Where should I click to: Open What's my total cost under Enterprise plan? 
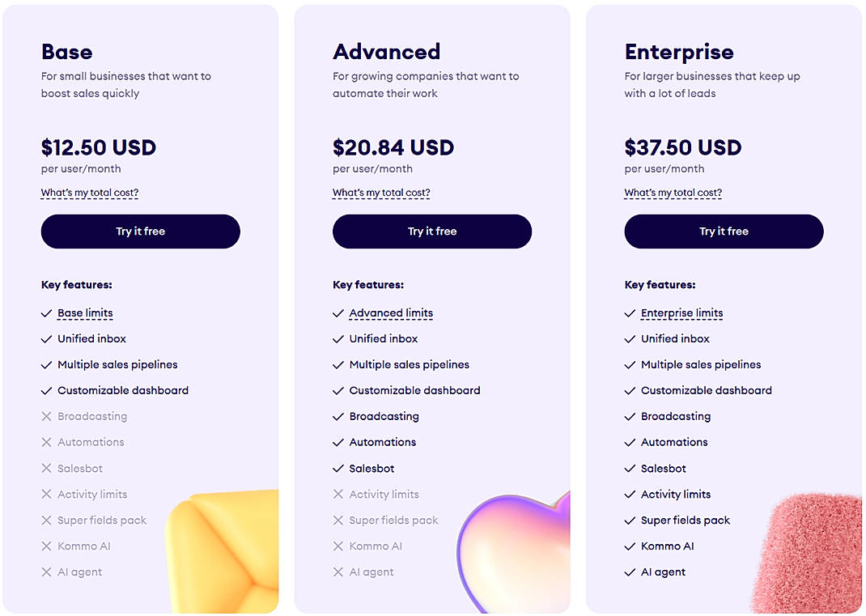[673, 193]
